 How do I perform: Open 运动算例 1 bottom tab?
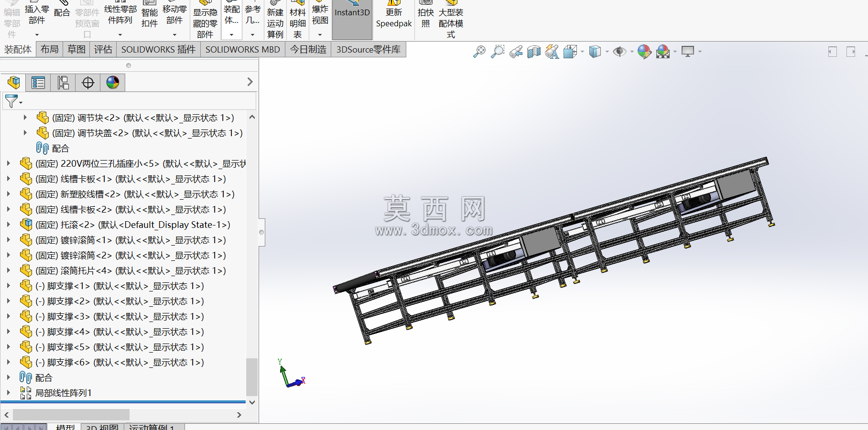[x=152, y=427]
